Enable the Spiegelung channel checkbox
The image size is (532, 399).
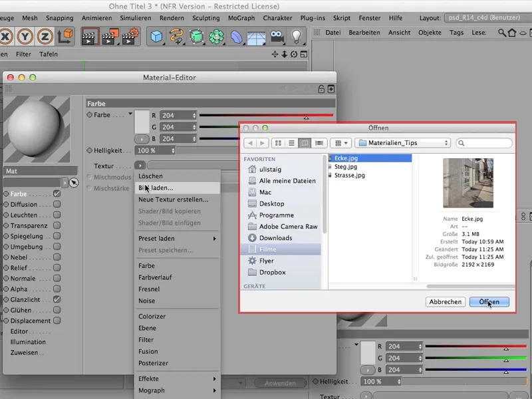coord(57,236)
